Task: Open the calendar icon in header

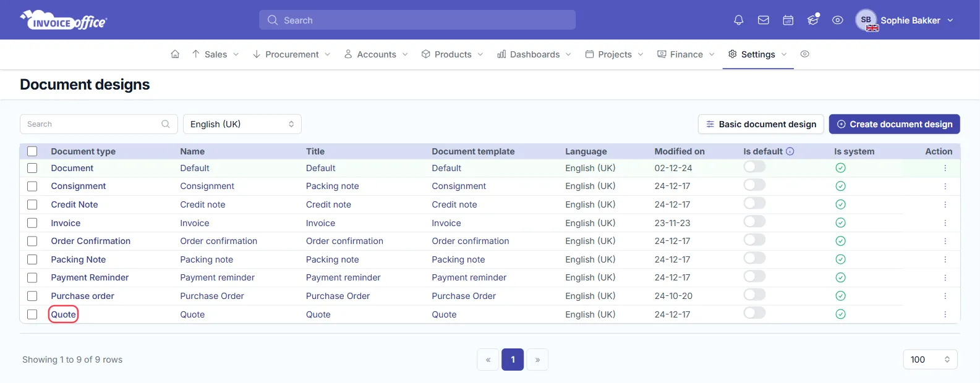Action: (x=788, y=20)
